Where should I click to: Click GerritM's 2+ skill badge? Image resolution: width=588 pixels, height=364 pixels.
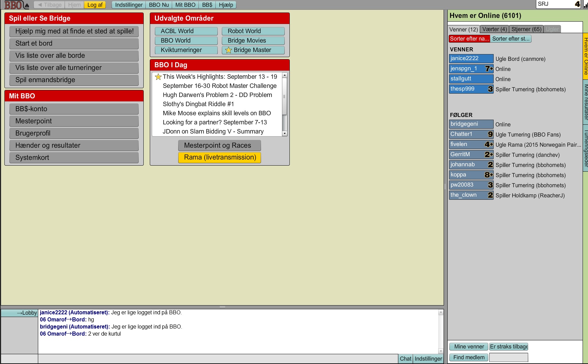coord(489,154)
